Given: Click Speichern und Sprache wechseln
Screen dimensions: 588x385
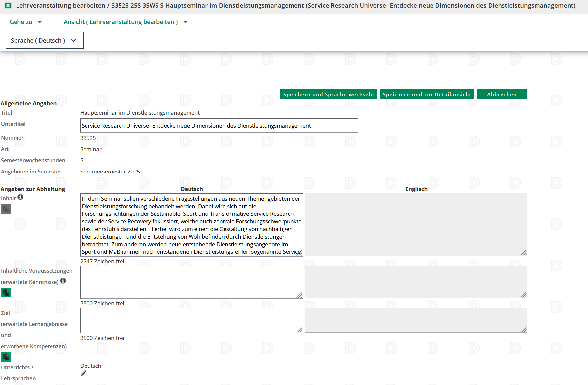Looking at the screenshot, I should [328, 94].
